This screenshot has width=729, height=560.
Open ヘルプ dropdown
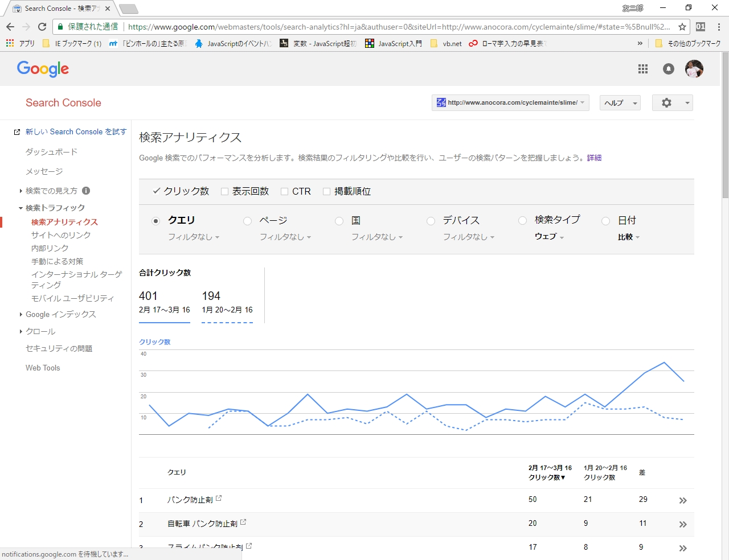point(620,103)
